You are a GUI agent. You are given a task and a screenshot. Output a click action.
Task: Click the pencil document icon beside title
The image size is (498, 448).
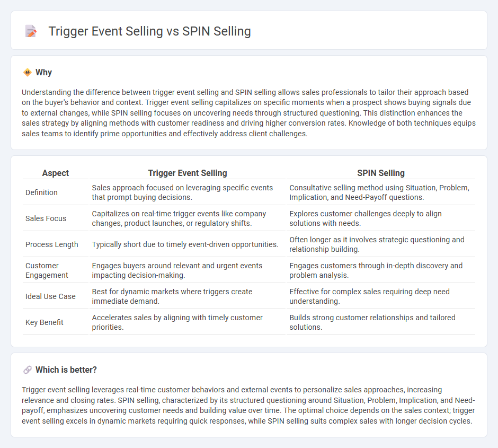31,31
